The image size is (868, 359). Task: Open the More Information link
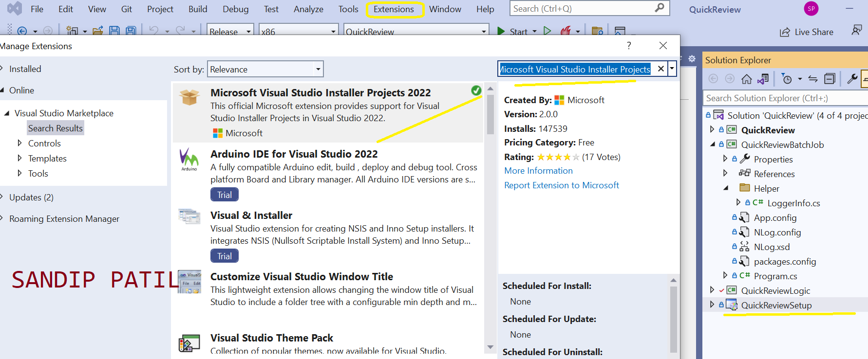coord(538,171)
